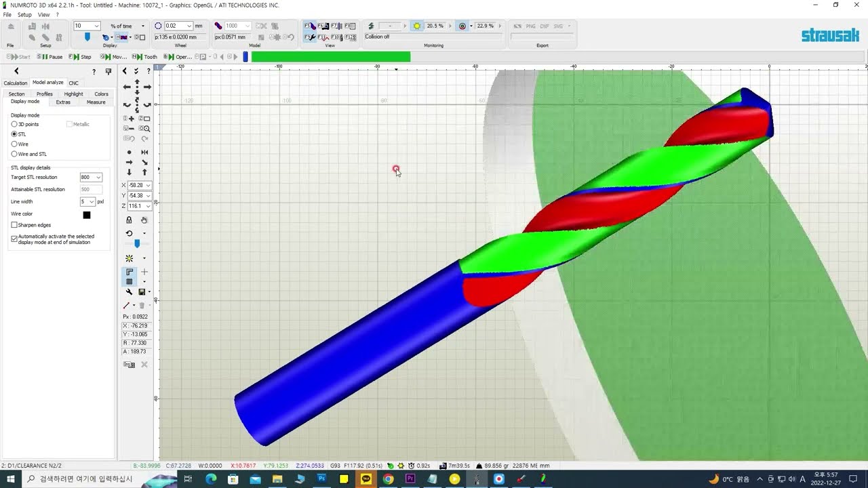
Task: Select the Wire display mode
Action: point(14,144)
